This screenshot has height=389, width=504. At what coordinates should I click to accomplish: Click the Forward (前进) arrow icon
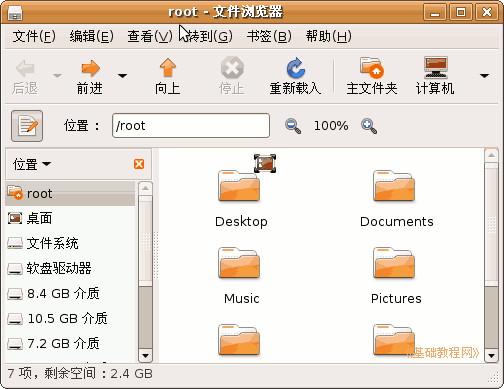(x=90, y=68)
